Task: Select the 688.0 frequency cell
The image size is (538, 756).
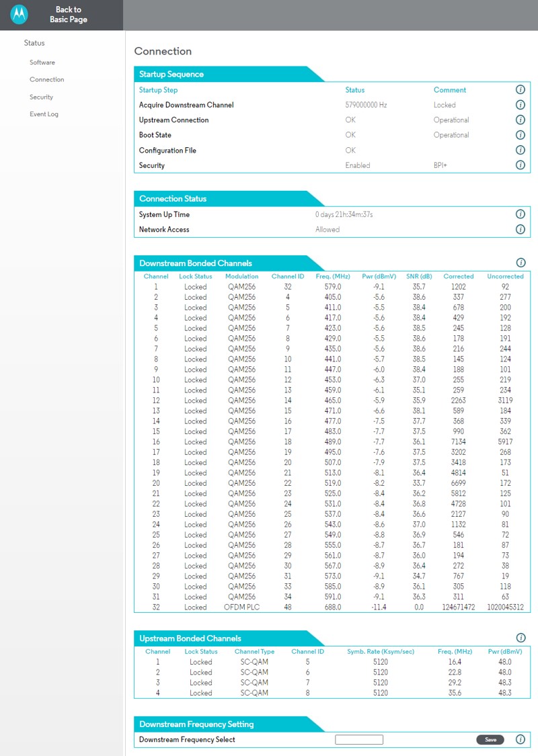Action: coord(332,607)
